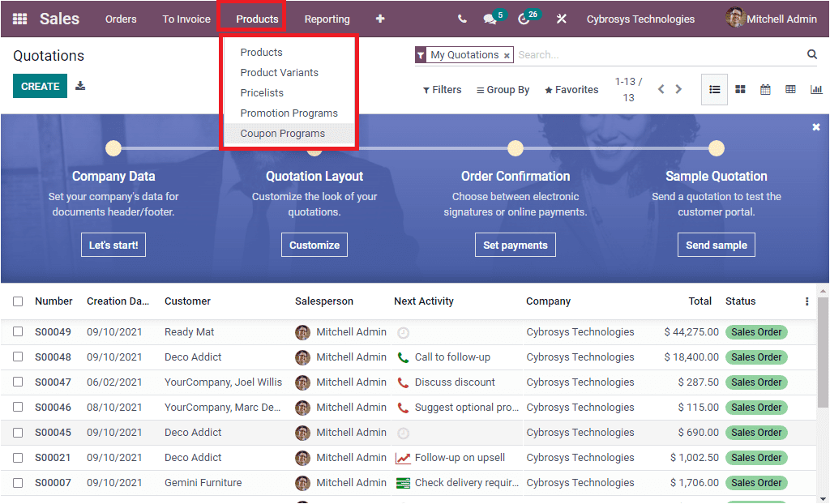Check the box for order S00049
Viewport: 830px width, 504px height.
(x=18, y=331)
